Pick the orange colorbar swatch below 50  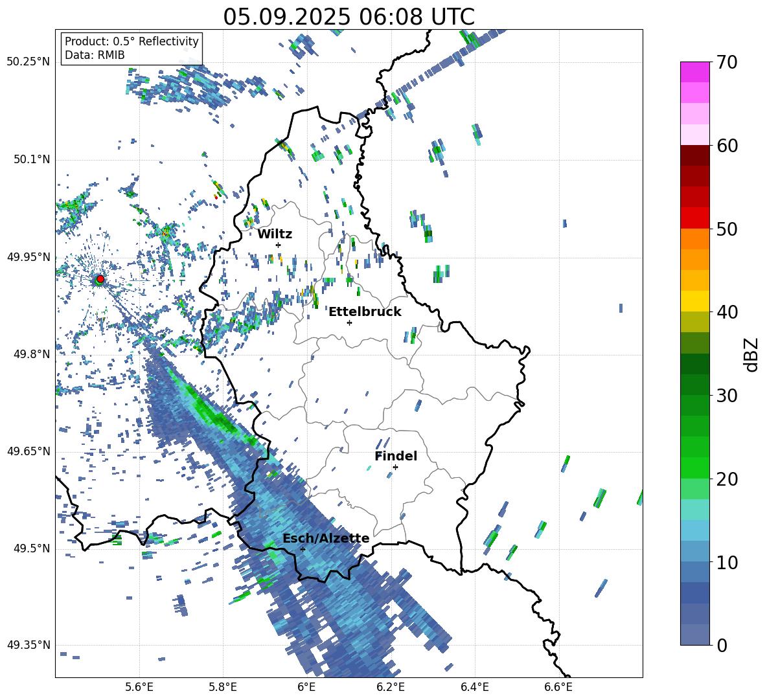pyautogui.click(x=694, y=239)
